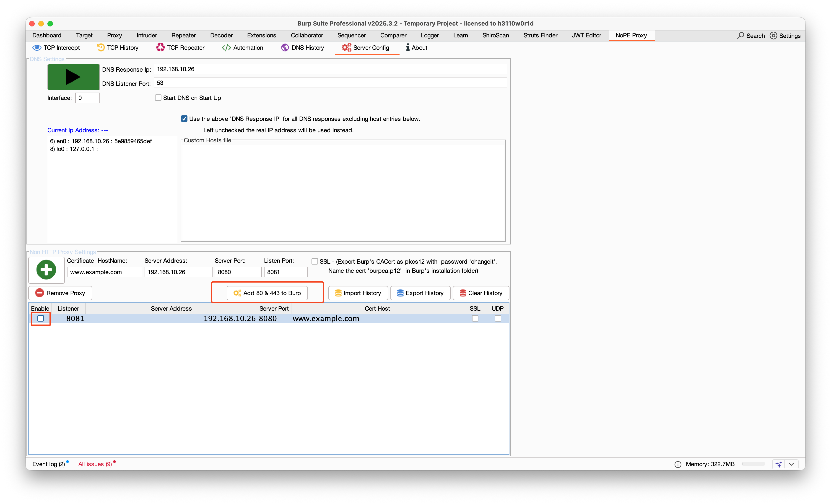Open the NoPE Proxy main tab
Screen dimensions: 831x504
(x=631, y=35)
